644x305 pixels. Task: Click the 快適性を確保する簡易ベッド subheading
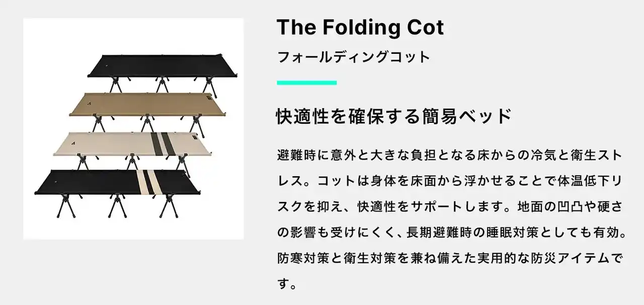pos(394,116)
